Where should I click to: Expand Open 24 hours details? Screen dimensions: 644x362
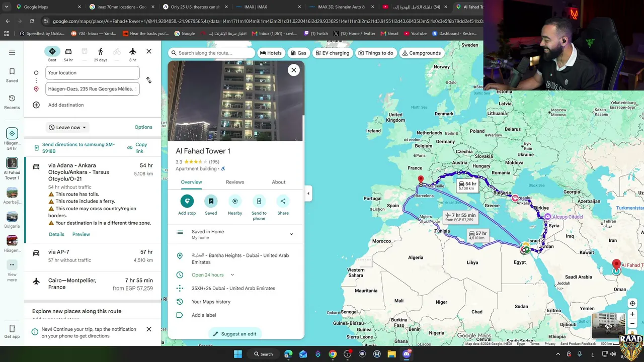click(232, 275)
